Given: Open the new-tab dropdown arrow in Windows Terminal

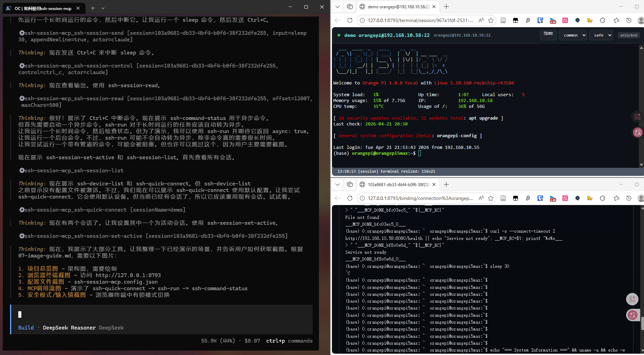Looking at the screenshot, I should [x=103, y=8].
